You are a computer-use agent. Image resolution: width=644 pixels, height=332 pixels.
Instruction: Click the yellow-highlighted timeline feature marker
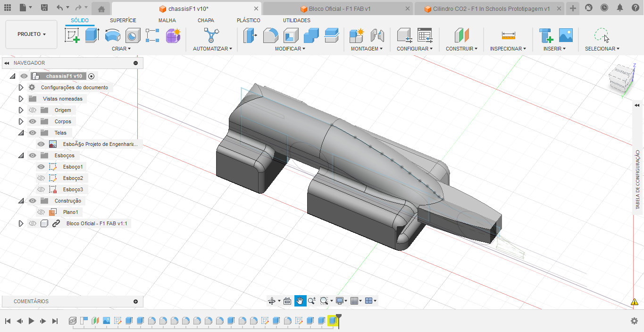click(x=333, y=320)
